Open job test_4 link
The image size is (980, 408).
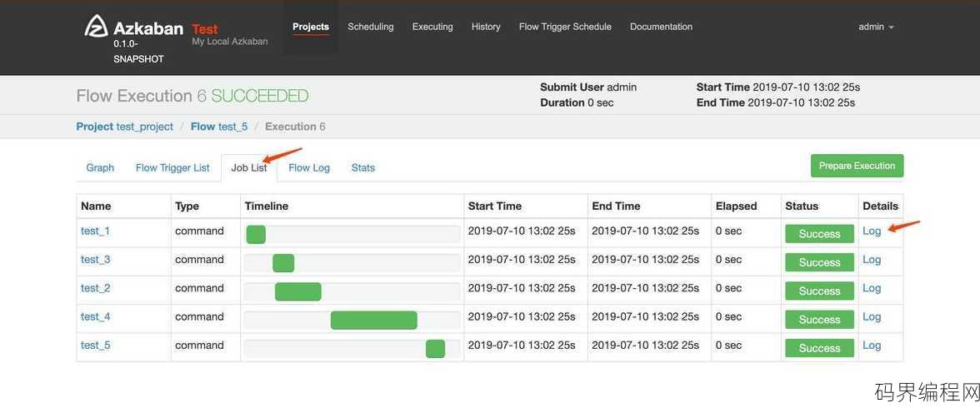click(x=95, y=316)
